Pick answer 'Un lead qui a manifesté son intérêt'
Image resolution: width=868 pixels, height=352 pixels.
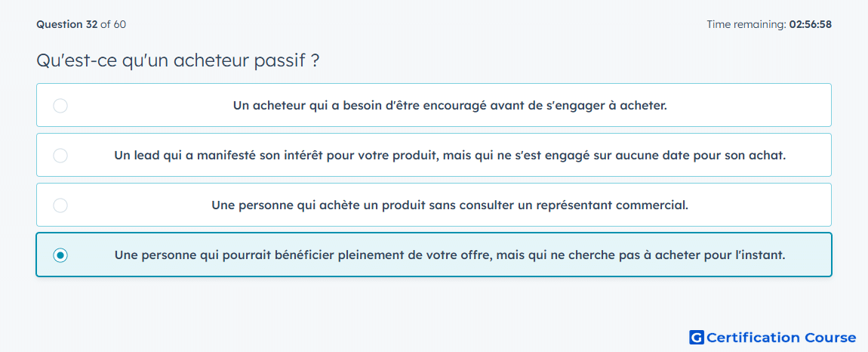(x=450, y=156)
